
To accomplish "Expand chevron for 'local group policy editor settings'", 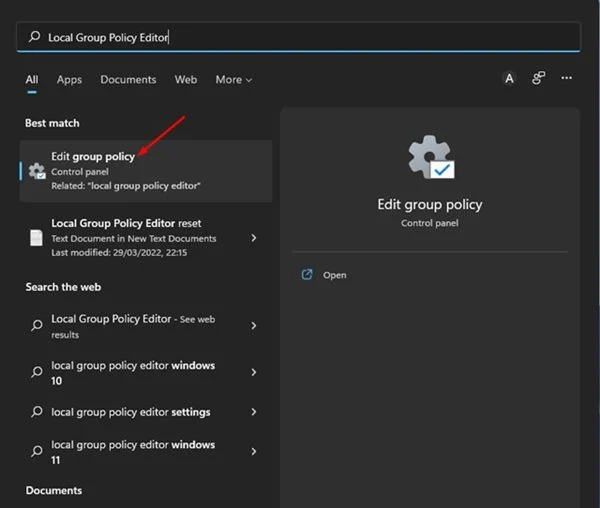I will tap(254, 412).
